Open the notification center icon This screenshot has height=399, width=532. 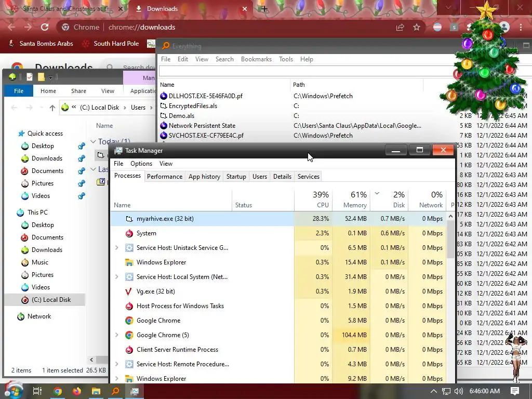pos(515,391)
